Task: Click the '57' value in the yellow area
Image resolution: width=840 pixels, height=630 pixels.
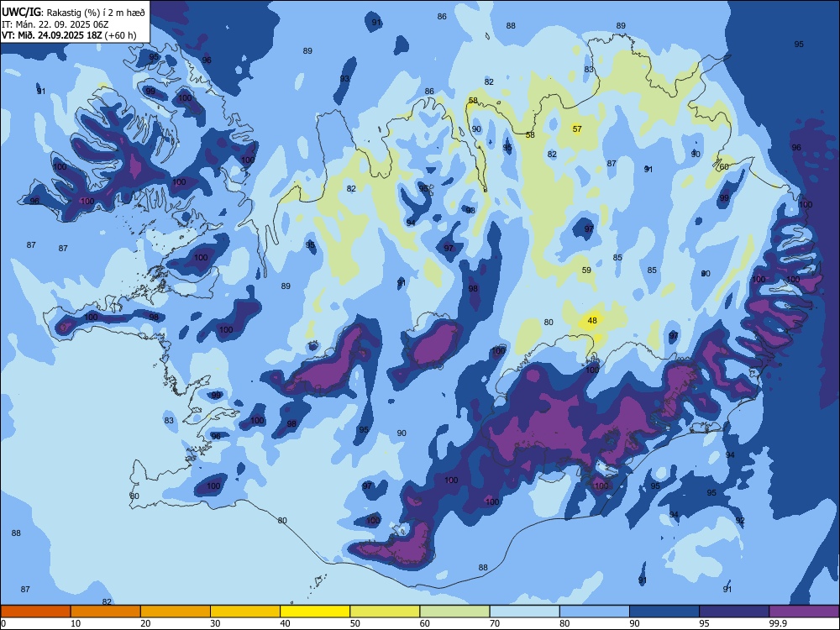Action: [x=577, y=129]
